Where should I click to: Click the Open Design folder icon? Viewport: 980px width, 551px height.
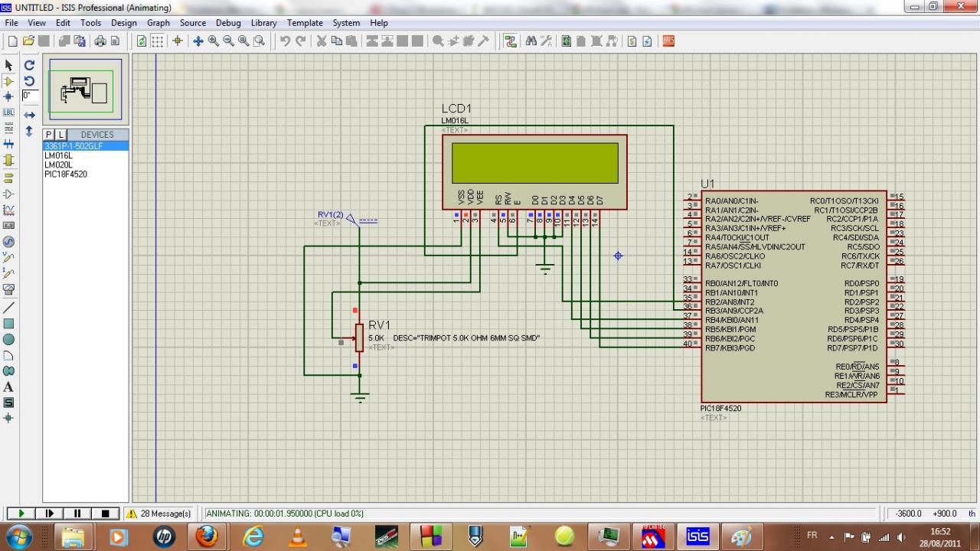28,41
